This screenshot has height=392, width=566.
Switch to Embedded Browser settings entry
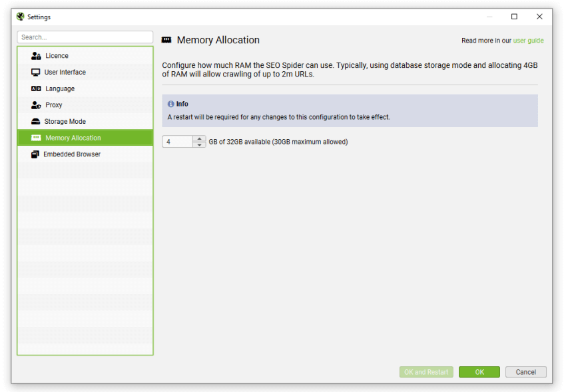tap(73, 154)
